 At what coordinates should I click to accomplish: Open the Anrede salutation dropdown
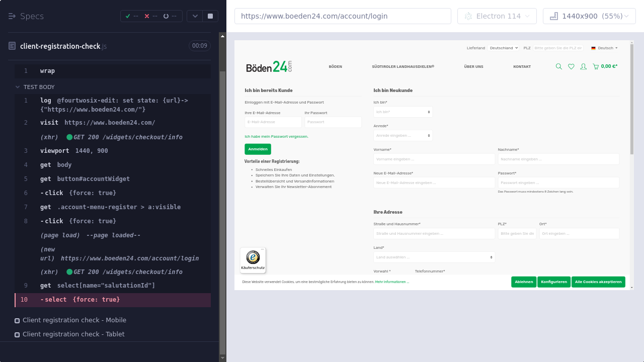403,135
